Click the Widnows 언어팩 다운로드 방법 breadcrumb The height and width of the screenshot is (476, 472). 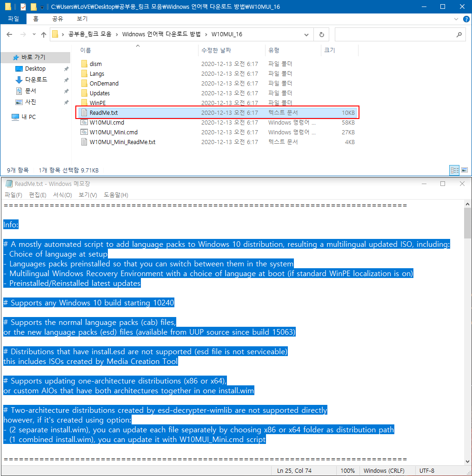coord(161,34)
